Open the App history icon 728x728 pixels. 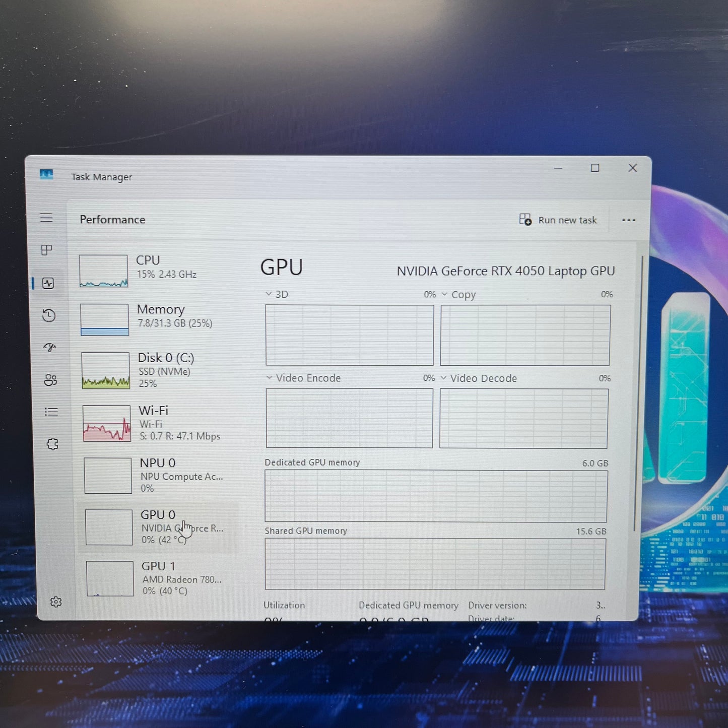[x=49, y=316]
